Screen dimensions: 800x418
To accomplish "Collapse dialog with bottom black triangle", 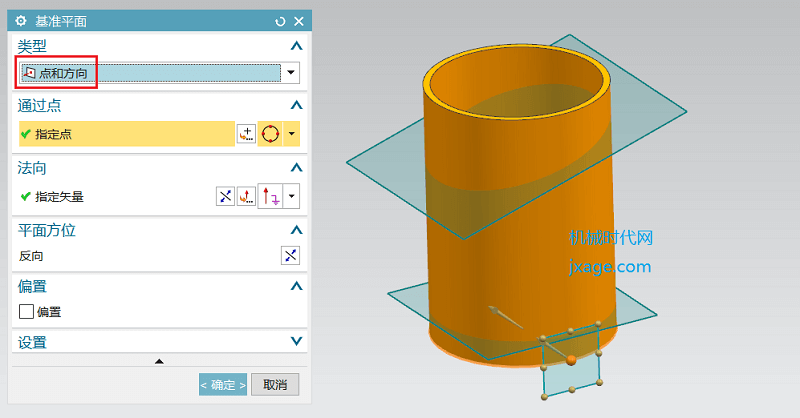I will click(x=159, y=361).
